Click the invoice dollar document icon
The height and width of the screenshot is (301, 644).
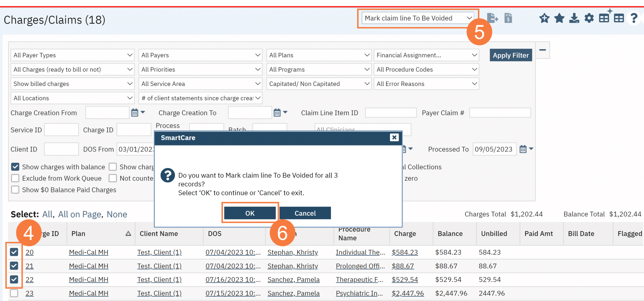coord(508,18)
